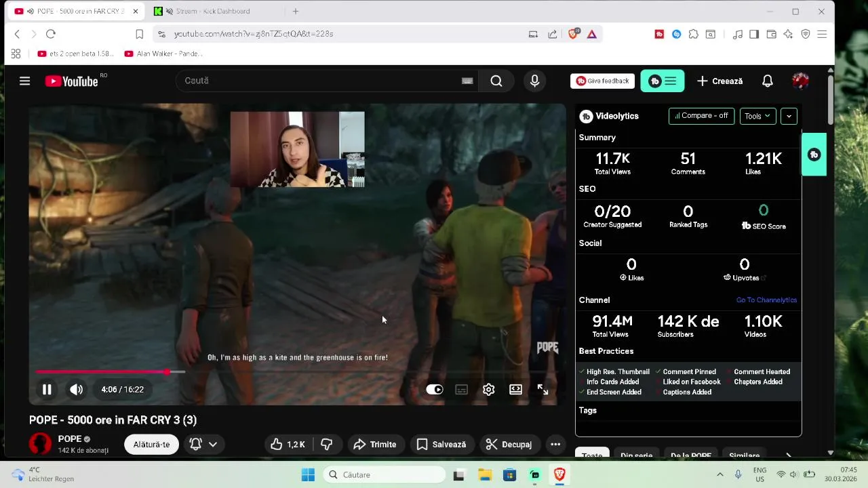Switch video to theater mode

click(x=515, y=389)
